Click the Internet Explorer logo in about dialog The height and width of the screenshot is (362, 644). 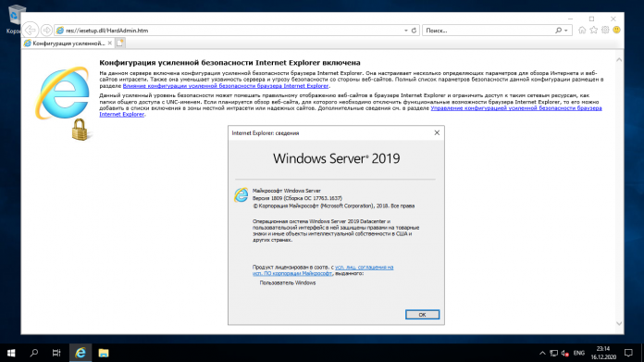point(241,194)
